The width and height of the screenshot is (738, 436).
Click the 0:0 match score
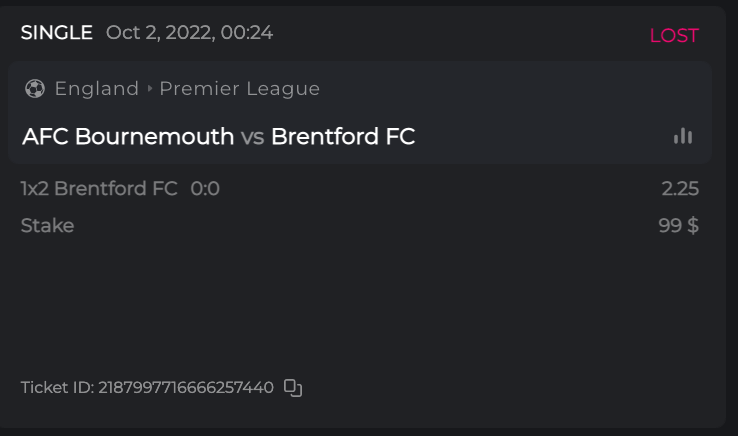tap(205, 189)
